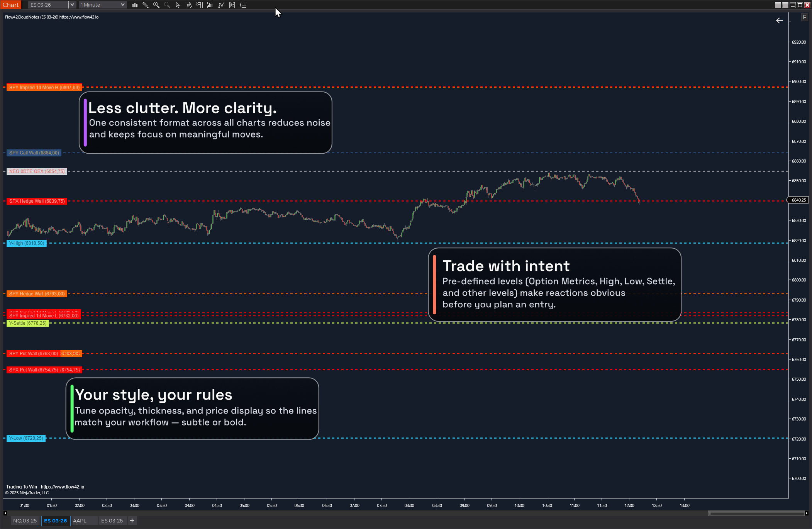Viewport: 812px width, 529px height.
Task: Open the indicators line-graph icon
Action: point(221,5)
